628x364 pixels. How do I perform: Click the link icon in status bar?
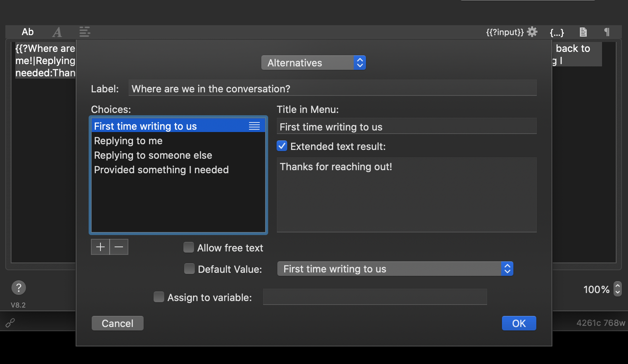coord(10,323)
